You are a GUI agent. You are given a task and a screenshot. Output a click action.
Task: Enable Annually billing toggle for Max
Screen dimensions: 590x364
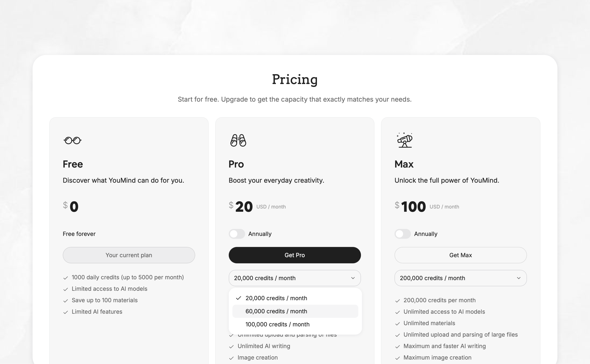[403, 234]
